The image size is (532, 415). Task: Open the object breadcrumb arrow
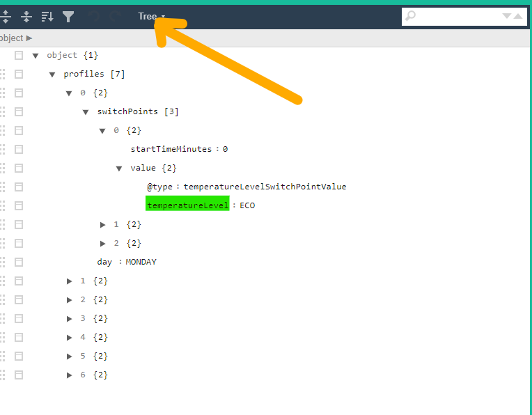coord(29,38)
